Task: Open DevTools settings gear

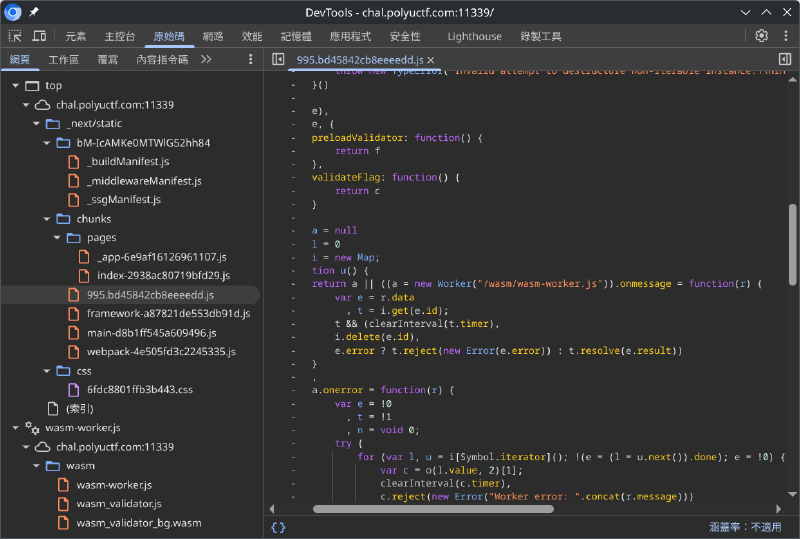Action: pyautogui.click(x=761, y=36)
